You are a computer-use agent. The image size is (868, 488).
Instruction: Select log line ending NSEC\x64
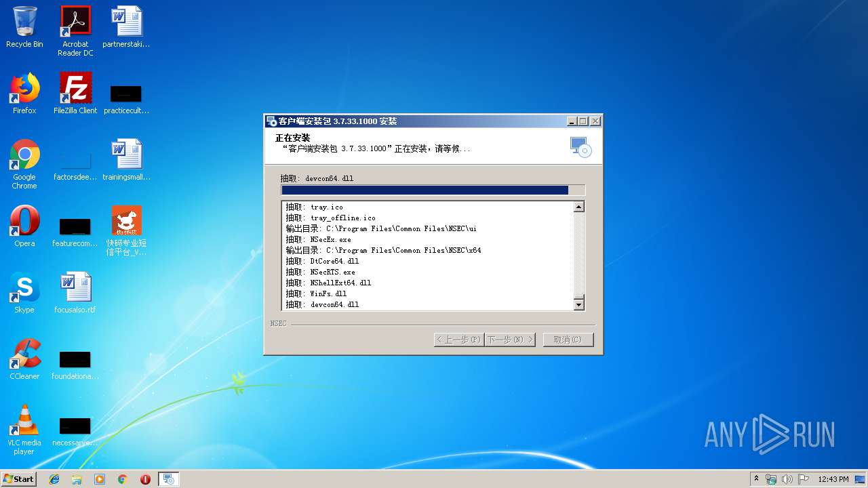coord(383,250)
